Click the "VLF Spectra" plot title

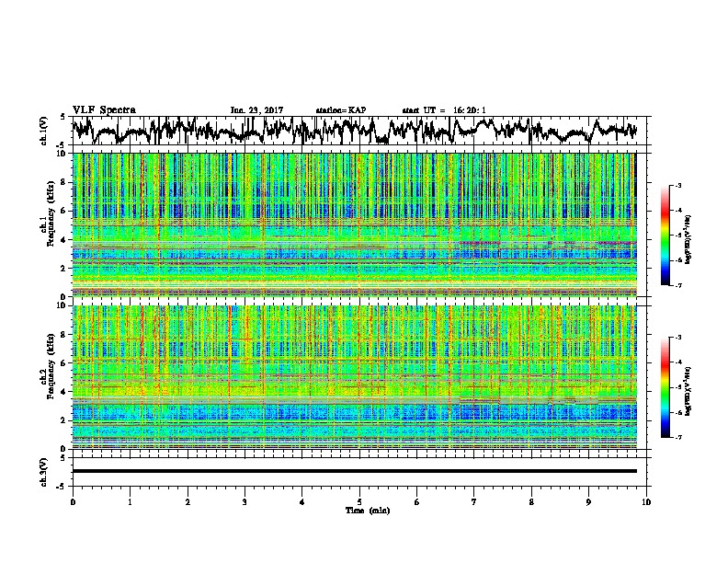[104, 109]
